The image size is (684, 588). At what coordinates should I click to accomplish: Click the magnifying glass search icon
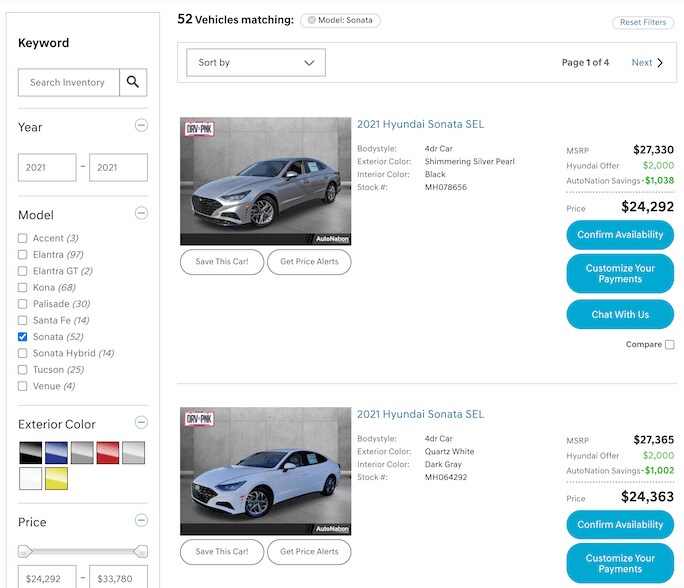point(133,82)
